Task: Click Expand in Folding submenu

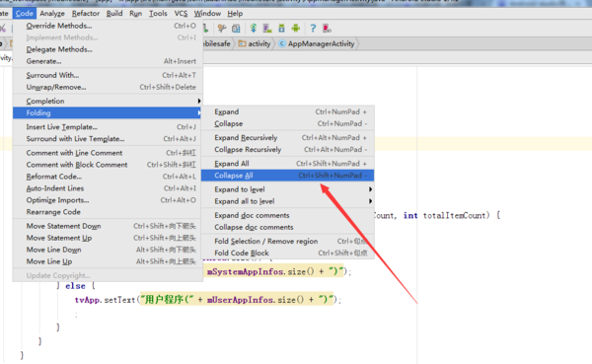Action: point(288,111)
